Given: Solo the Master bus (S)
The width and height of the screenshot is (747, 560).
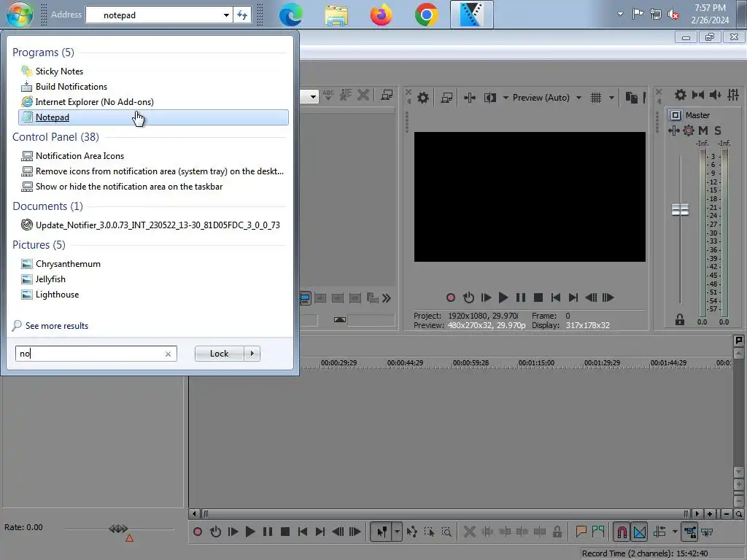Looking at the screenshot, I should pyautogui.click(x=718, y=131).
